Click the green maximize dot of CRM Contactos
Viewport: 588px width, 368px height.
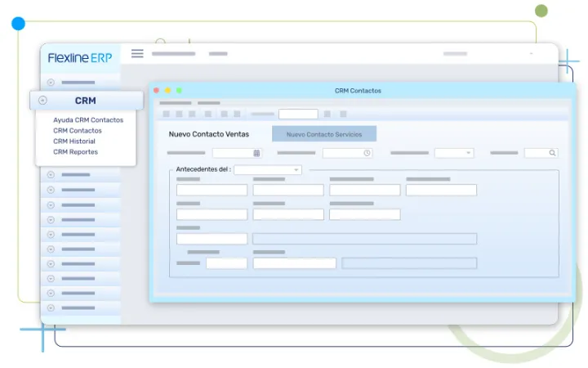(180, 91)
